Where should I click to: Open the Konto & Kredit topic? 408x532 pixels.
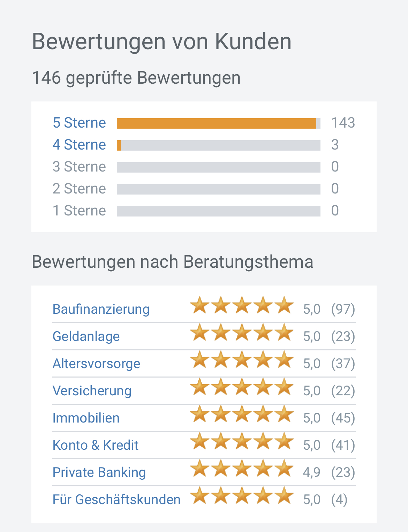(96, 445)
